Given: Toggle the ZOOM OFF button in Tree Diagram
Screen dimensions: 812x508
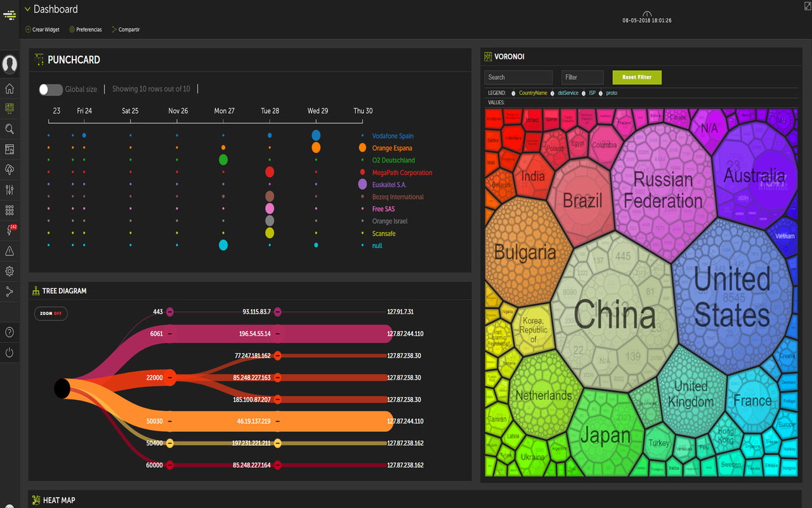Looking at the screenshot, I should pyautogui.click(x=51, y=314).
